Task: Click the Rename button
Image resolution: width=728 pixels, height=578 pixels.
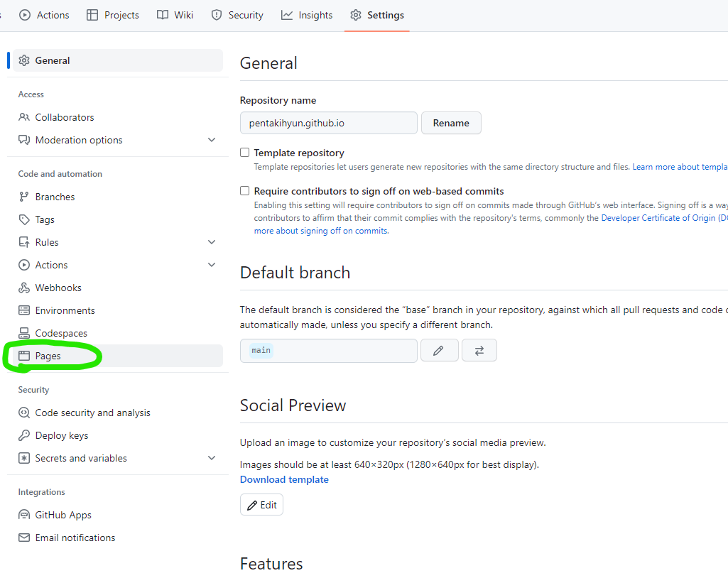Action: tap(451, 123)
